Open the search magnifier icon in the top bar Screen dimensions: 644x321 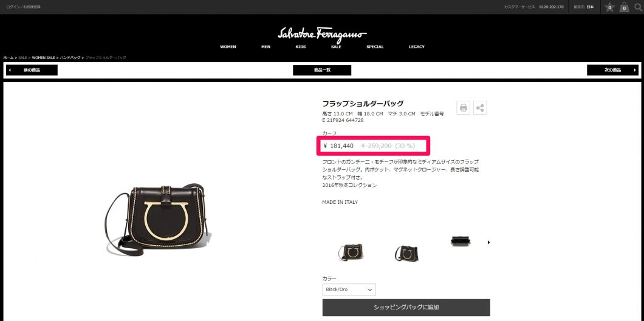[638, 7]
